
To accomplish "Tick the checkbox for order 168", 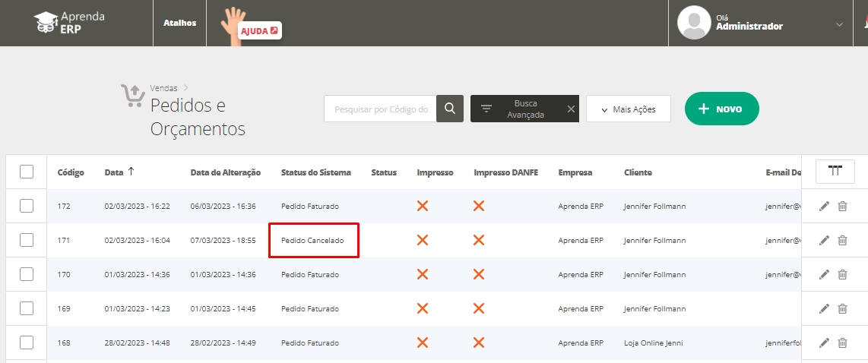I will tap(27, 342).
